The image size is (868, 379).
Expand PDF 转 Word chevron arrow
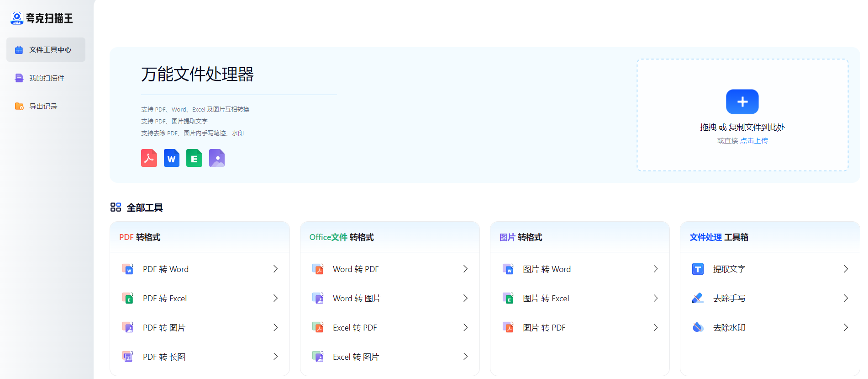click(x=275, y=269)
